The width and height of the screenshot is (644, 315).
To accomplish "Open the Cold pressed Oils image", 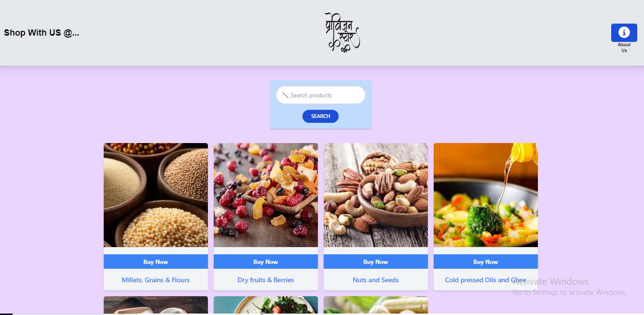I will click(486, 195).
